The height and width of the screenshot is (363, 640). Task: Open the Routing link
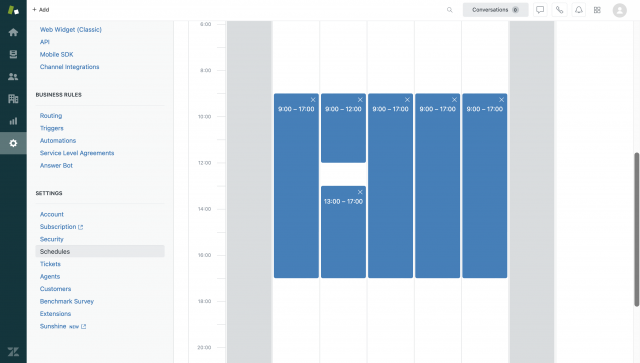51,116
